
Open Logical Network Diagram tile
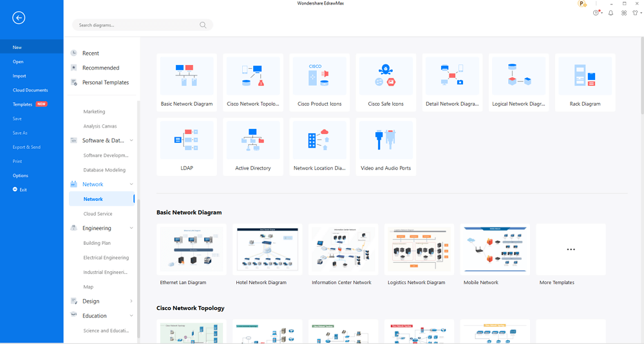click(518, 82)
